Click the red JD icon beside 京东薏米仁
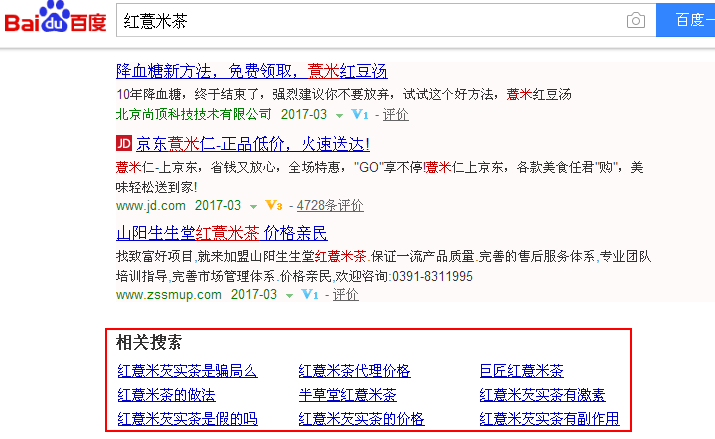The width and height of the screenshot is (715, 439). coord(124,144)
